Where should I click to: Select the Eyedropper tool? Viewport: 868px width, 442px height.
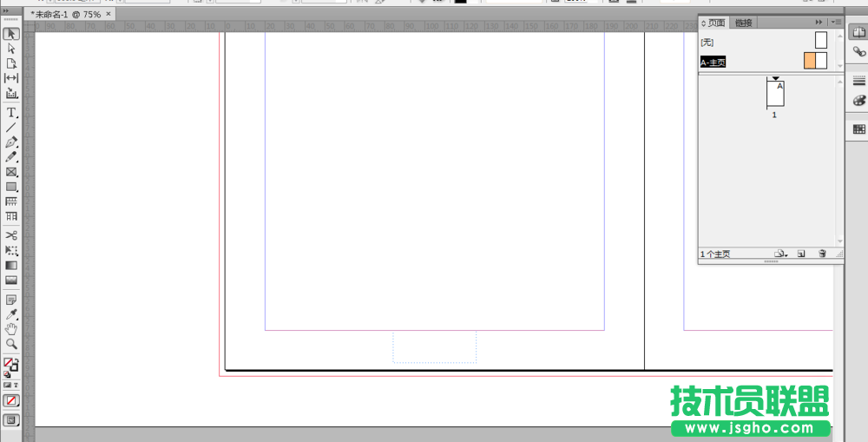click(x=11, y=314)
